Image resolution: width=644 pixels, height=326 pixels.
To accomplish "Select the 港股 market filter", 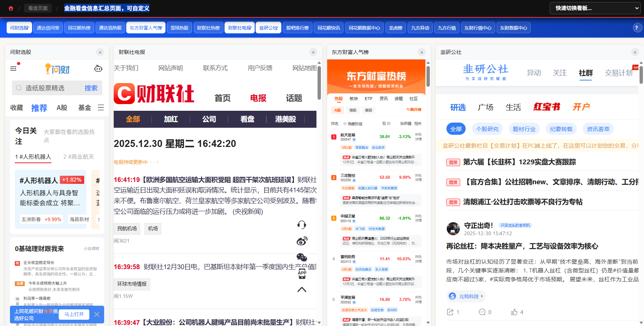I will pyautogui.click(x=353, y=110).
